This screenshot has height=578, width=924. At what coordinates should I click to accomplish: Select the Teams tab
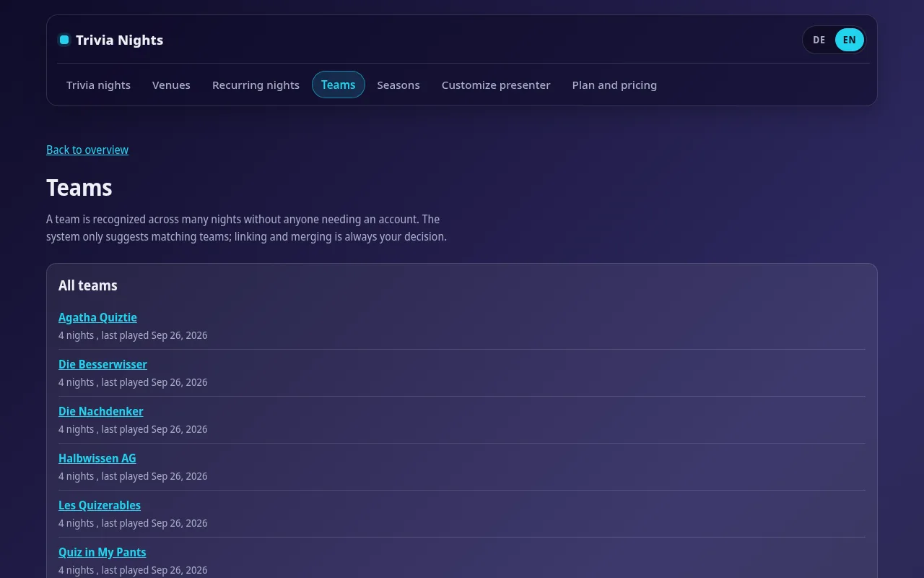point(339,85)
